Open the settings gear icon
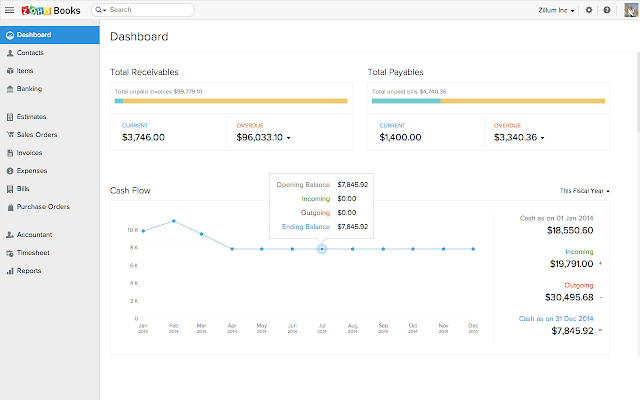The width and height of the screenshot is (640, 400). point(589,10)
